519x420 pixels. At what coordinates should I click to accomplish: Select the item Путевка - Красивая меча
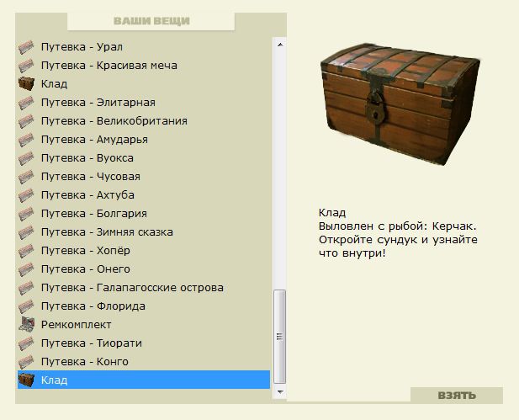click(109, 66)
